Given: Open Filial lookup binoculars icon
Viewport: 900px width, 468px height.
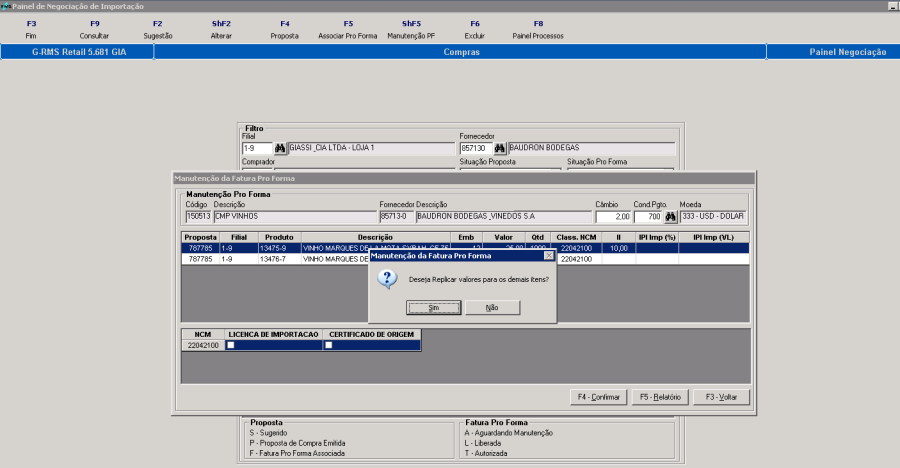Looking at the screenshot, I should pos(280,148).
